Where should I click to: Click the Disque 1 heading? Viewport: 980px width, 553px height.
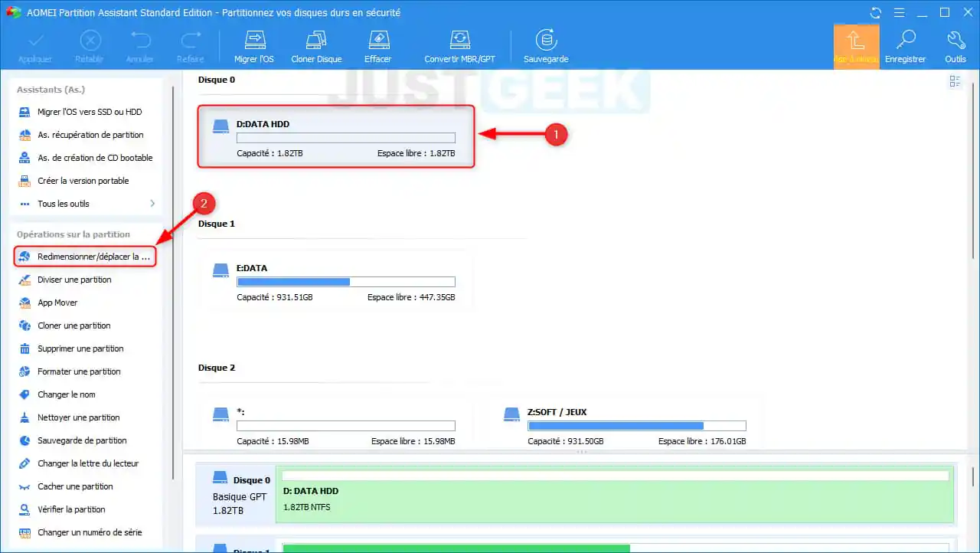(217, 224)
